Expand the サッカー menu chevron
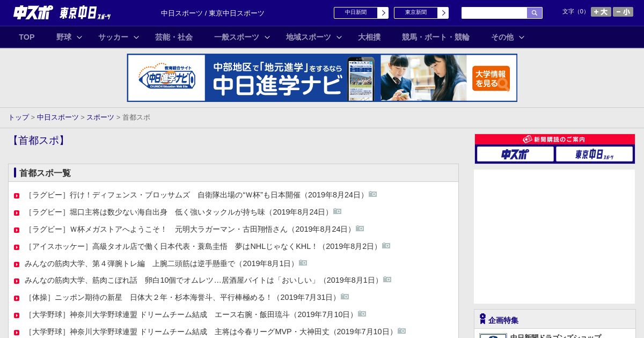The image size is (644, 338). pos(136,37)
